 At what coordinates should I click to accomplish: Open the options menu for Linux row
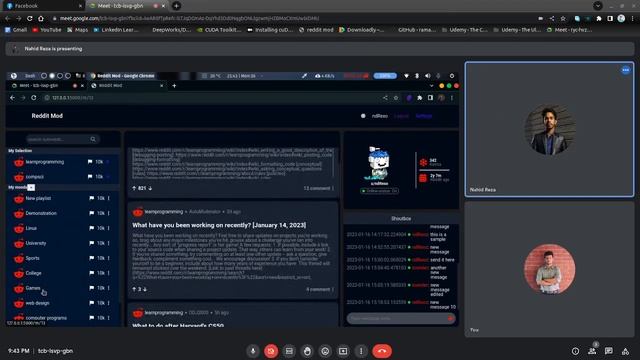[109, 228]
